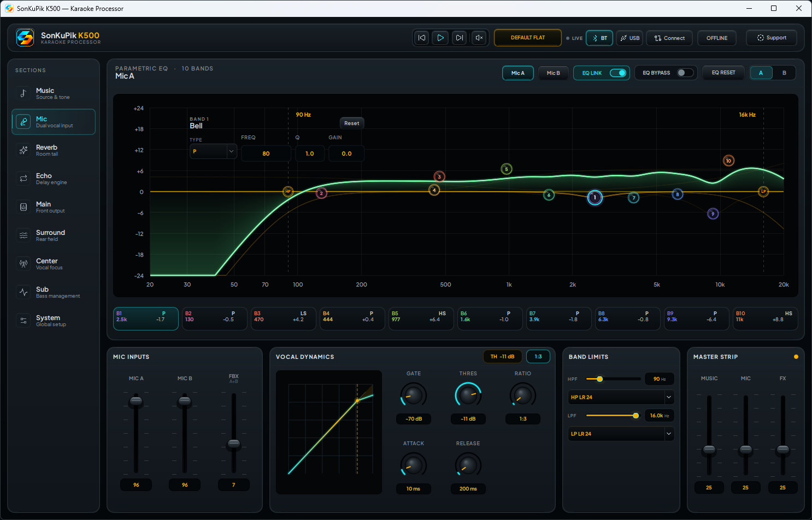The image size is (812, 520).
Task: Skip to previous track
Action: coord(422,38)
